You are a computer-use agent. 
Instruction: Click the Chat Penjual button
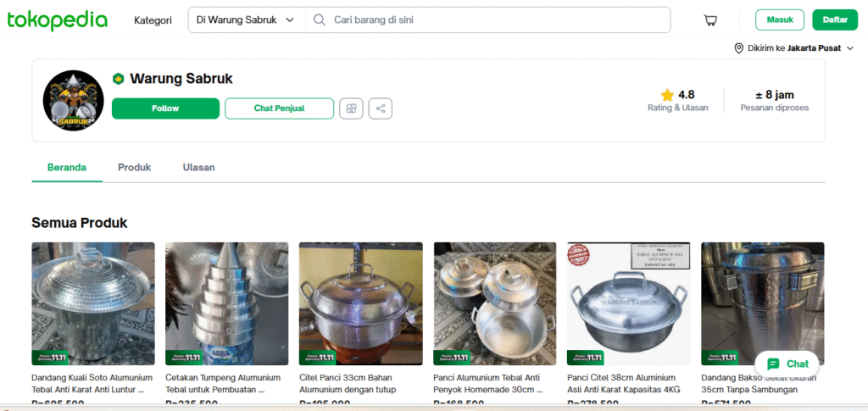(280, 108)
